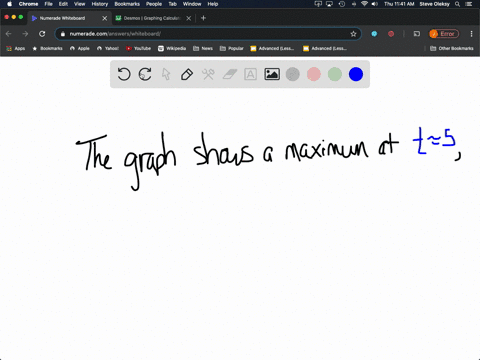The image size is (480, 360).
Task: Close the Numerade Whiteboard tab
Action: (105, 18)
